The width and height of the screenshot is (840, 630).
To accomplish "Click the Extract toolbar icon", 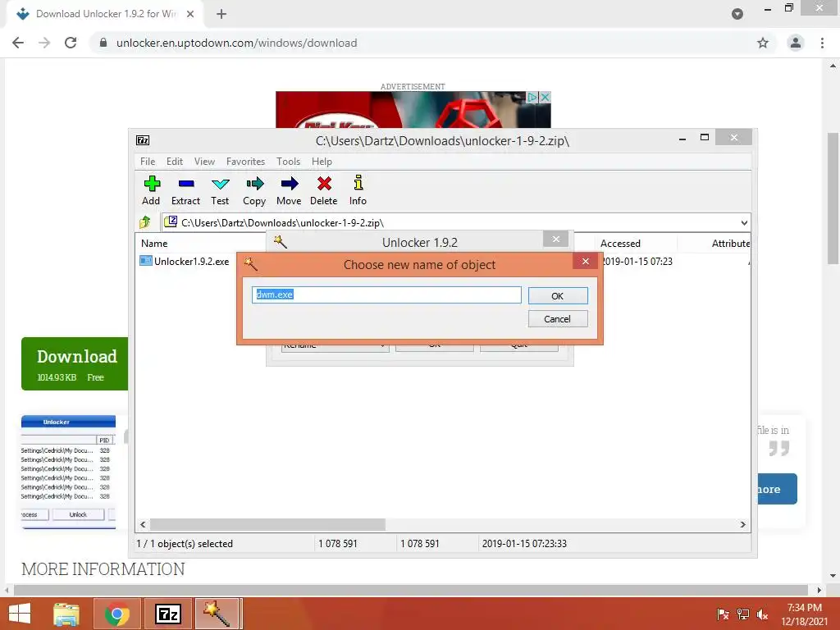I will coord(186,190).
